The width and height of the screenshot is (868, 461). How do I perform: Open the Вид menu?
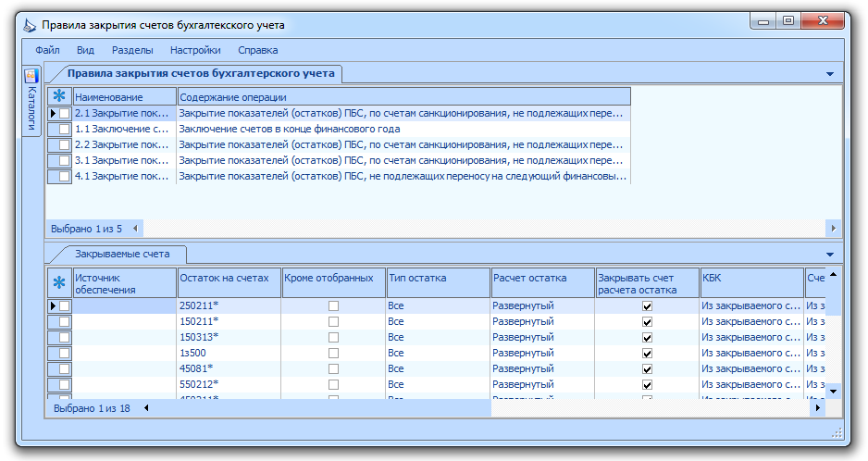[85, 50]
